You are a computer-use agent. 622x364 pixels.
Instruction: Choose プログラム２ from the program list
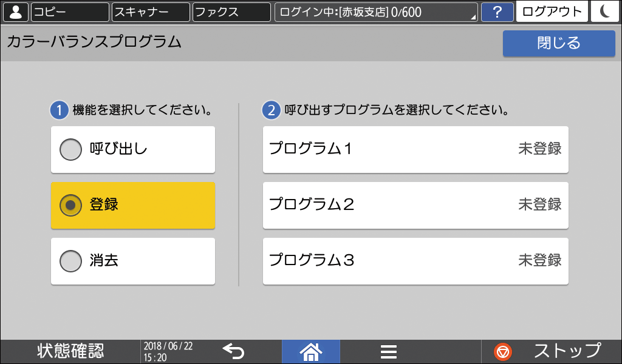(x=415, y=205)
